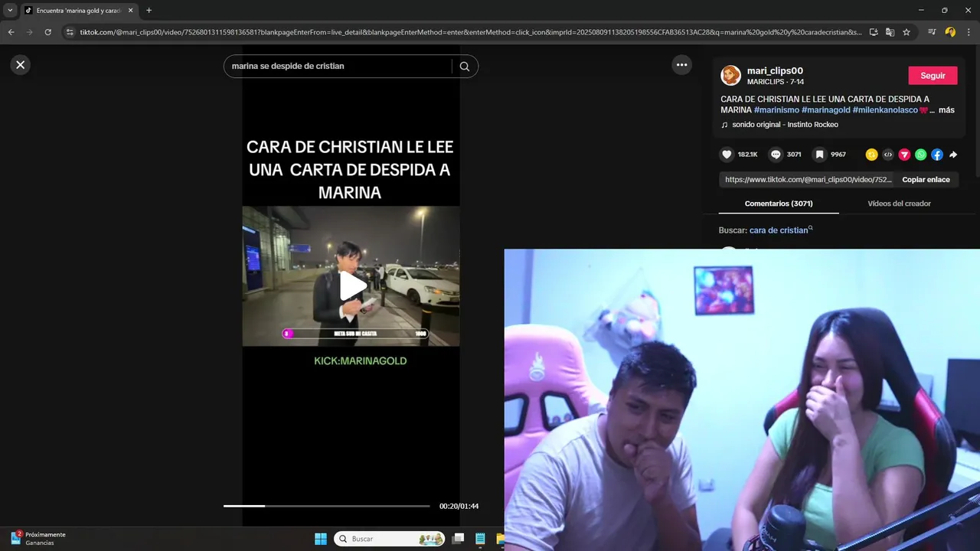This screenshot has width=980, height=551.
Task: Click the TikTok search text field
Action: 338,67
